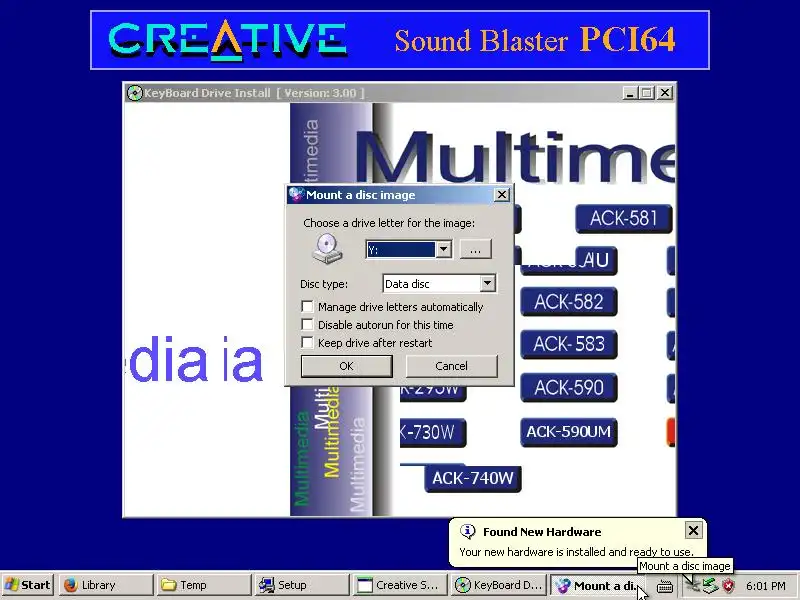This screenshot has height=600, width=800.
Task: Click the browse '...' button
Action: 476,249
